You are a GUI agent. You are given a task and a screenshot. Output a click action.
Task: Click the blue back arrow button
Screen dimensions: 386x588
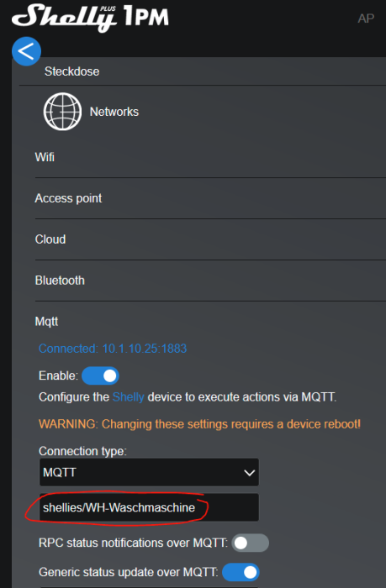[x=26, y=51]
